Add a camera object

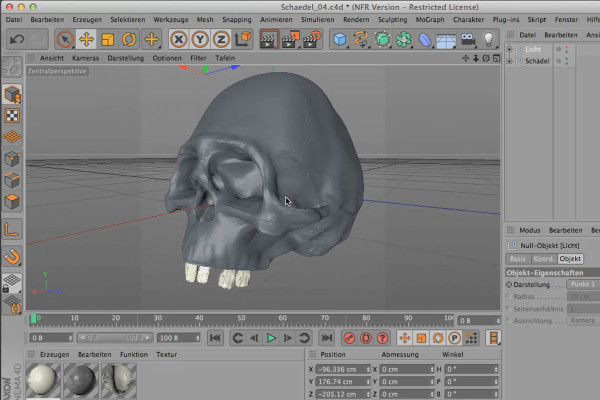(468, 39)
